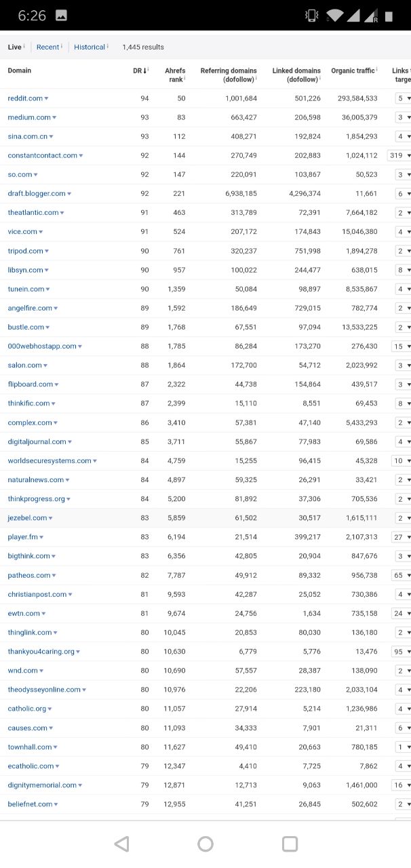Sort by the DR column header

pos(138,71)
